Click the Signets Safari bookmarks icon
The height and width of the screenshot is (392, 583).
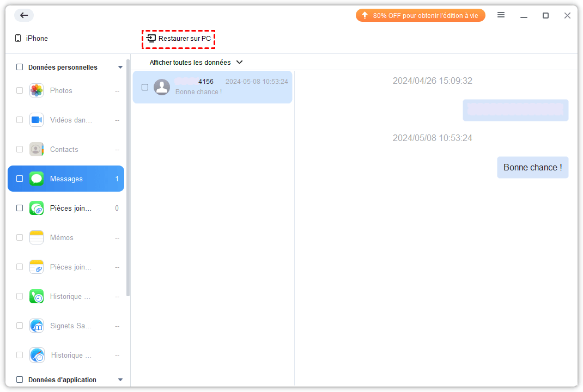coord(37,326)
